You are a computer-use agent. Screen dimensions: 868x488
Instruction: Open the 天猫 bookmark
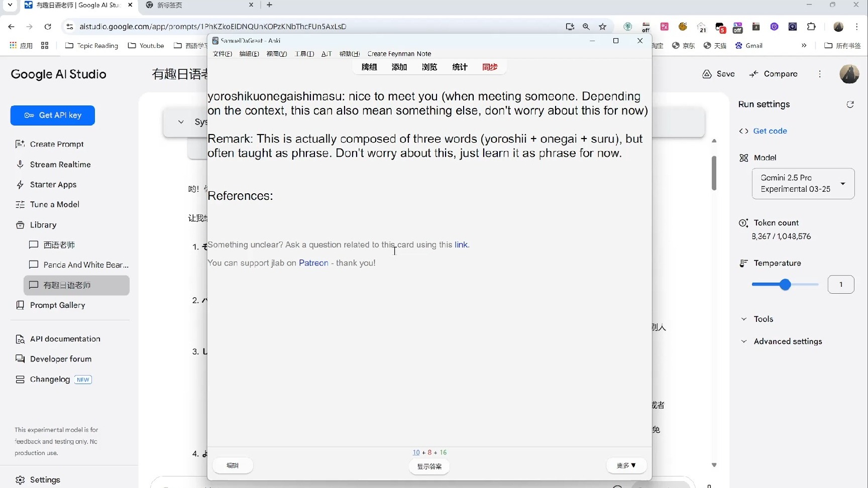715,46
